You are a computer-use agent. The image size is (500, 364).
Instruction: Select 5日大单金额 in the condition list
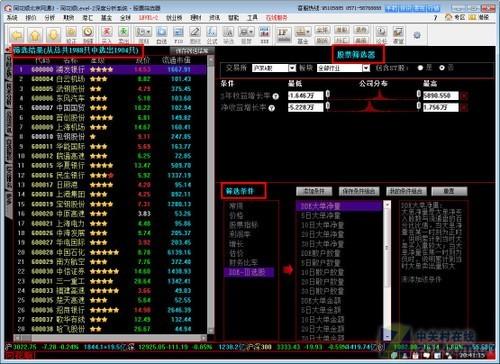point(321,310)
